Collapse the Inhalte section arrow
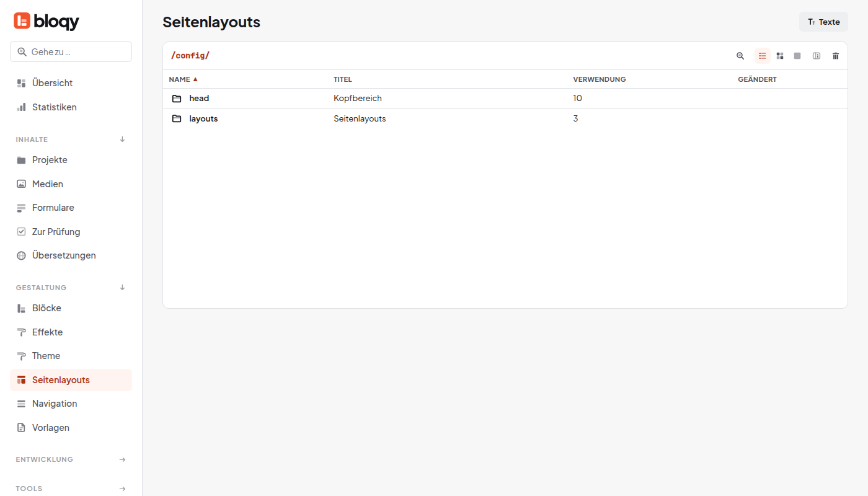 tap(122, 139)
